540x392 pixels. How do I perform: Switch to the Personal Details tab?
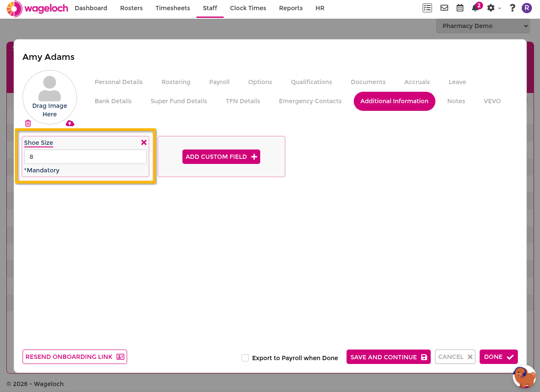pos(119,82)
